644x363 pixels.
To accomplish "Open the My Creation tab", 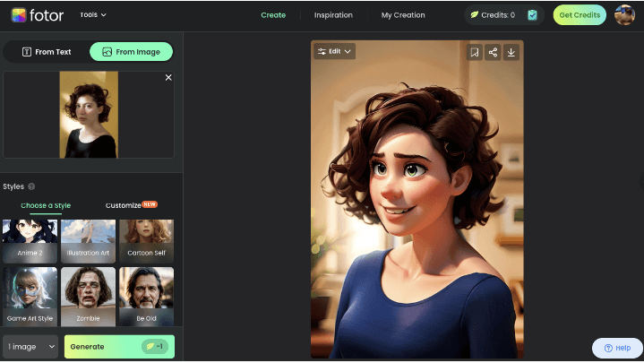I will pos(403,15).
